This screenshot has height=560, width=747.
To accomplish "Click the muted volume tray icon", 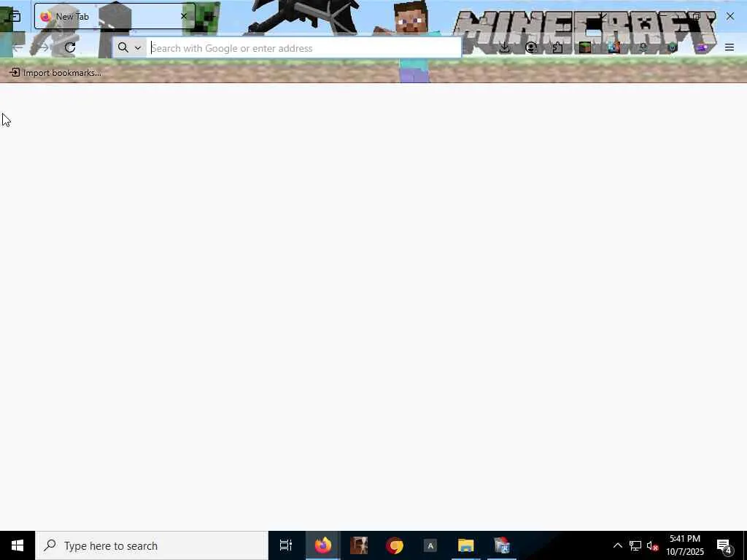I will point(652,545).
